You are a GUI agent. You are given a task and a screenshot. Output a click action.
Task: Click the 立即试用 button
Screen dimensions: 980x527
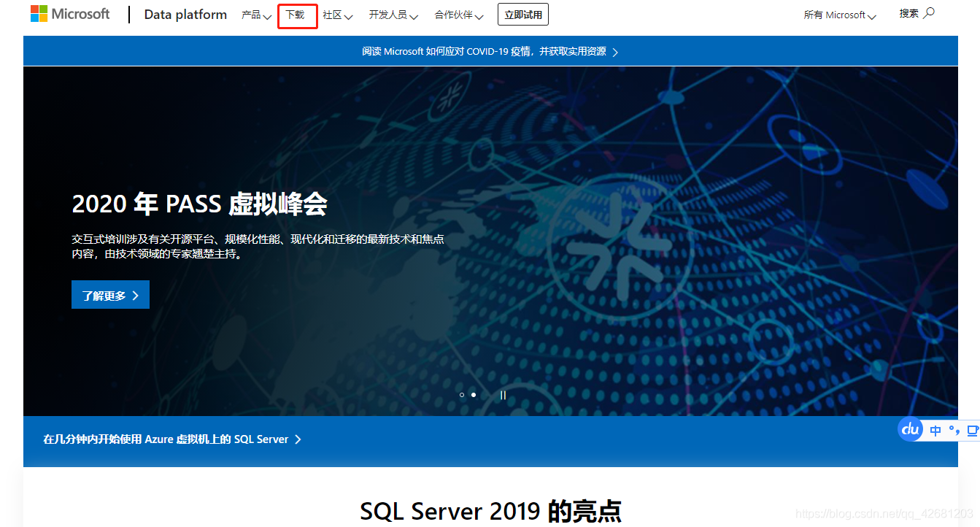point(523,15)
